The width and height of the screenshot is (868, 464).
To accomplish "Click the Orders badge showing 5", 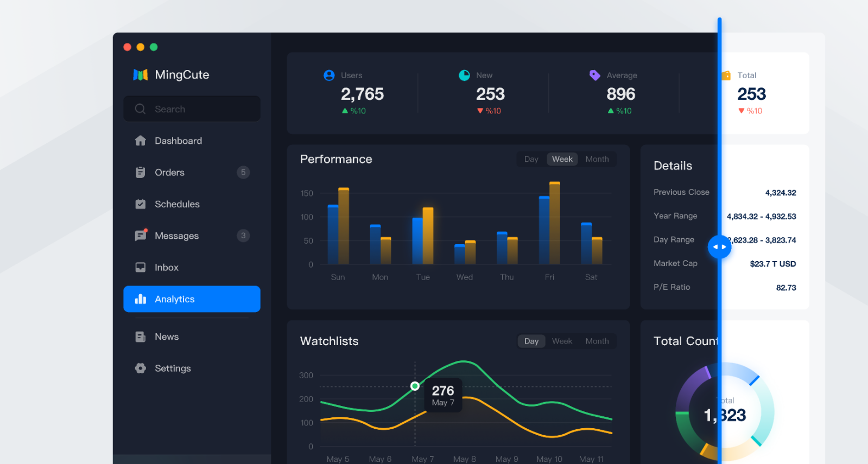I will coord(243,173).
